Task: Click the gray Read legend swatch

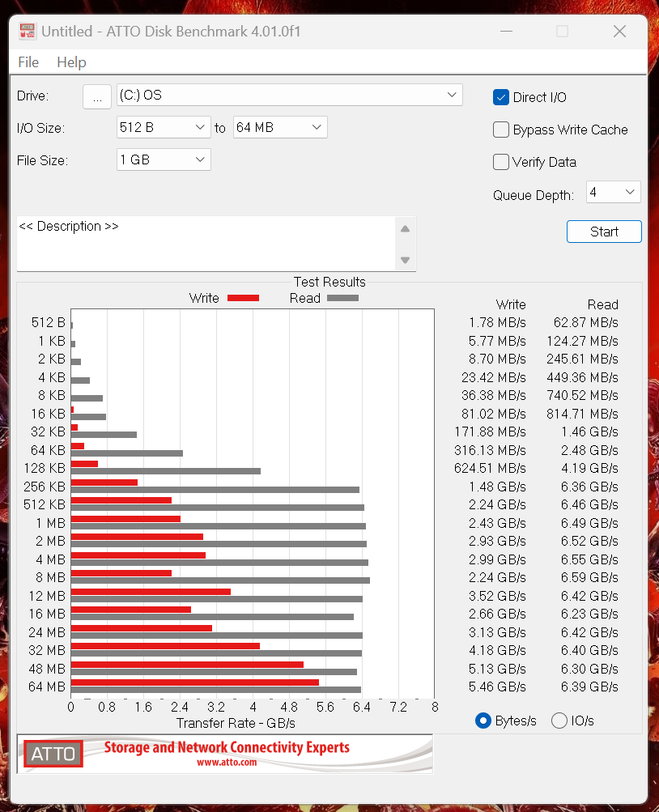Action: tap(342, 298)
